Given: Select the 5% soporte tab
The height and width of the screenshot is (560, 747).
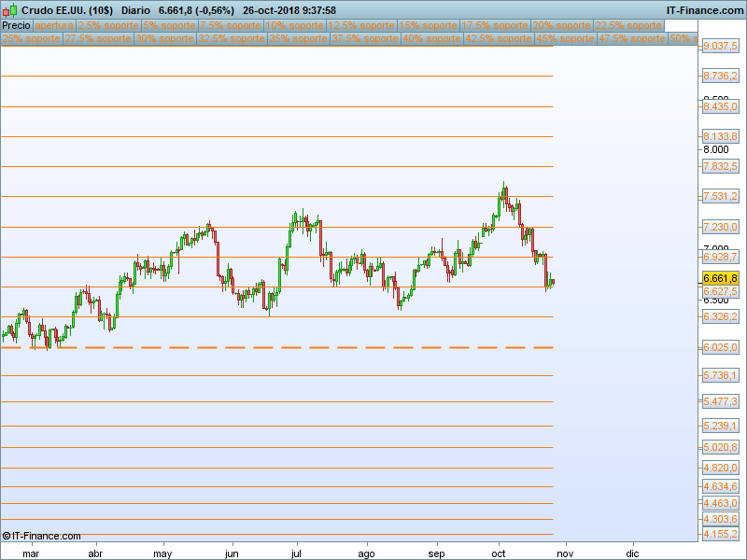Looking at the screenshot, I should [169, 26].
